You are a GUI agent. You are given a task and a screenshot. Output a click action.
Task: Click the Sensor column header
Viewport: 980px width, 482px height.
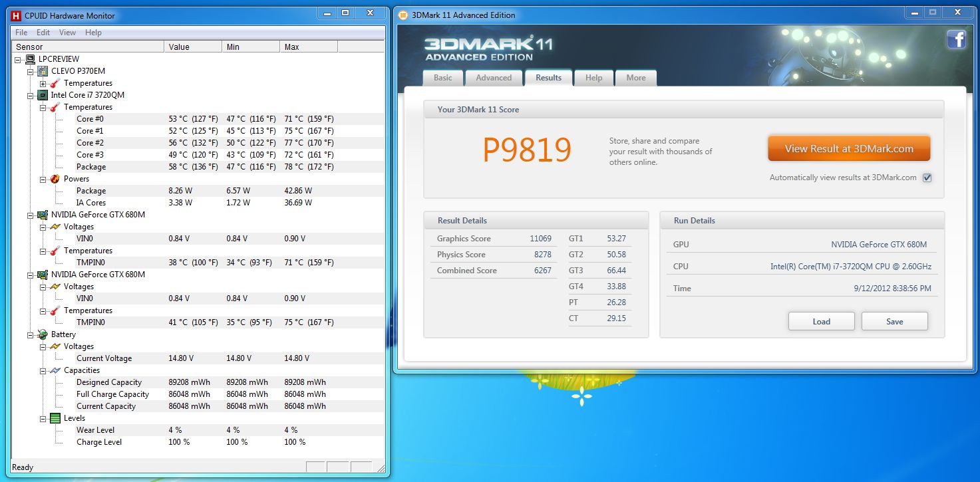(88, 47)
